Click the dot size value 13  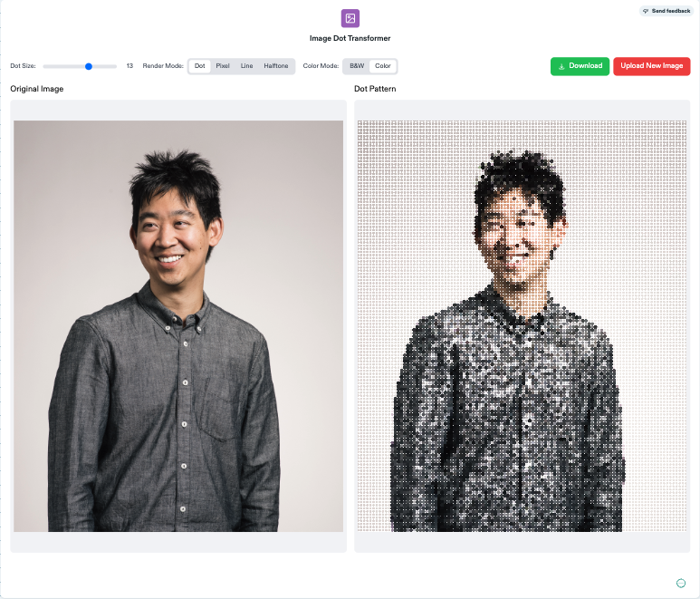point(129,66)
